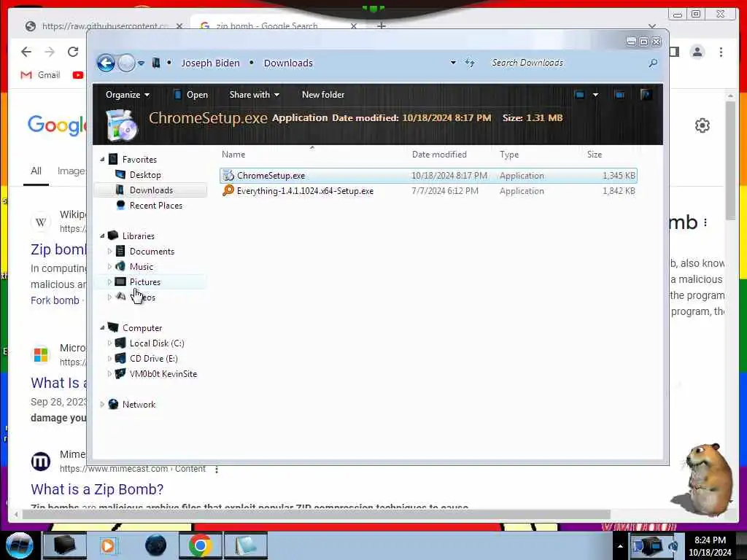Open Recent Places in Favorites

[x=156, y=205]
